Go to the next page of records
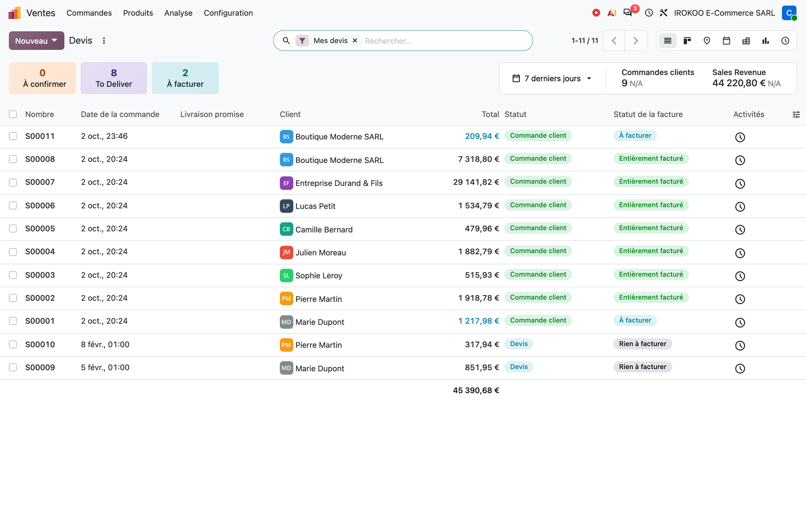The image size is (806, 532). tap(636, 41)
